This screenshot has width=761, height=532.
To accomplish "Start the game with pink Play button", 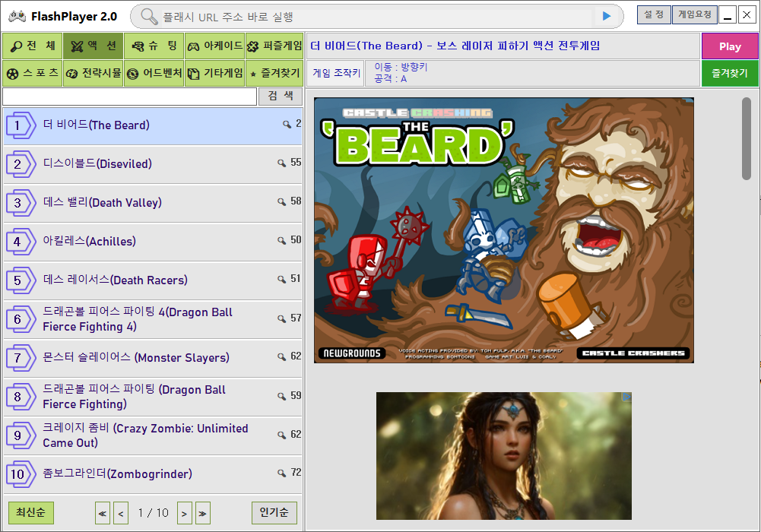I will (x=730, y=46).
